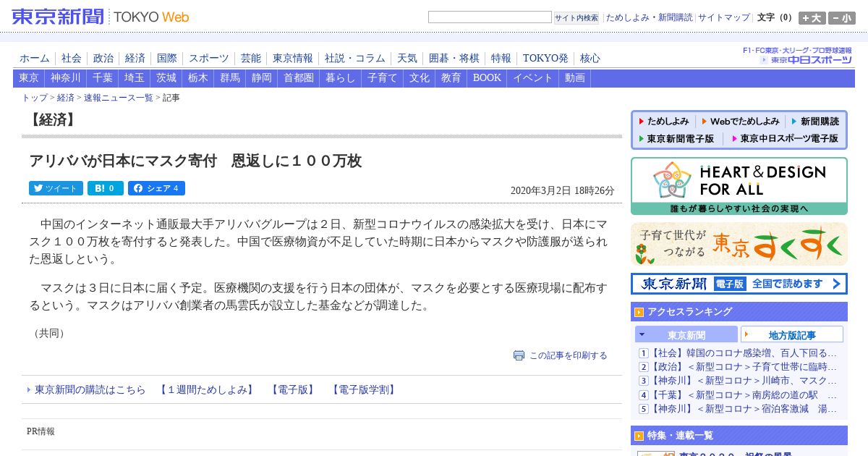Select 動画 in the blue bar
Image resolution: width=868 pixels, height=456 pixels.
[575, 78]
